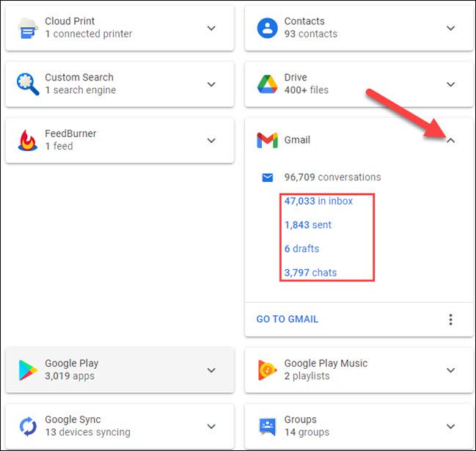The width and height of the screenshot is (476, 451).
Task: Click the Google Play triangle icon
Action: (28, 370)
